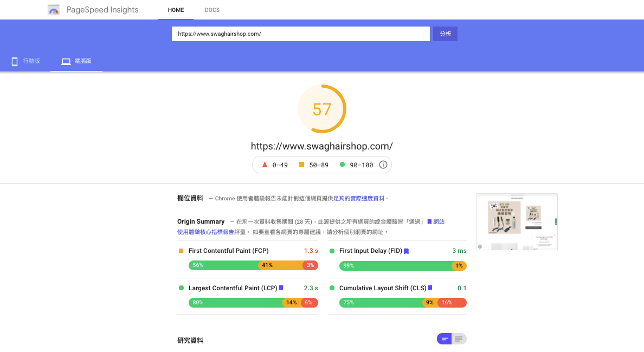Viewport: 644px width, 352px height.
Task: Click the LCP distribution bar
Action: click(253, 303)
